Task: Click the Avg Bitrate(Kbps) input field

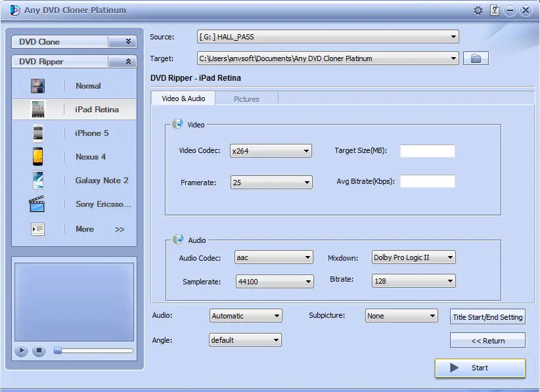Action: click(x=428, y=181)
